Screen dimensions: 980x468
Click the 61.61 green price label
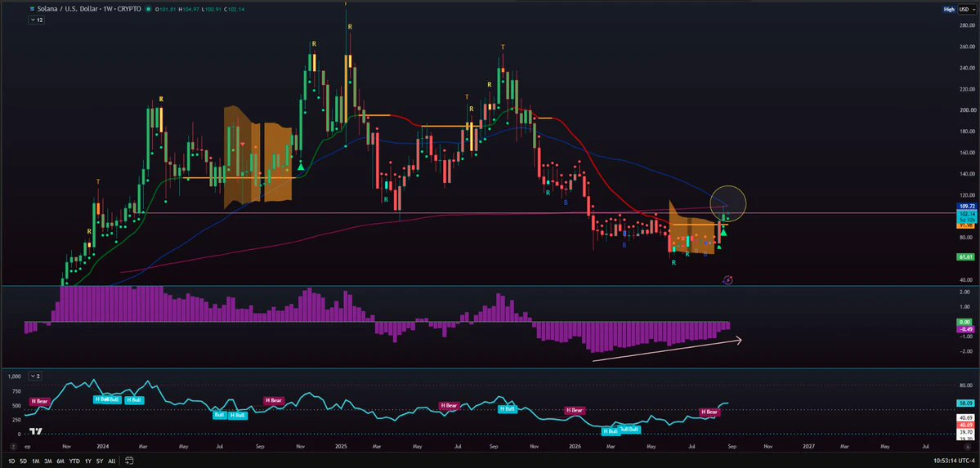966,256
